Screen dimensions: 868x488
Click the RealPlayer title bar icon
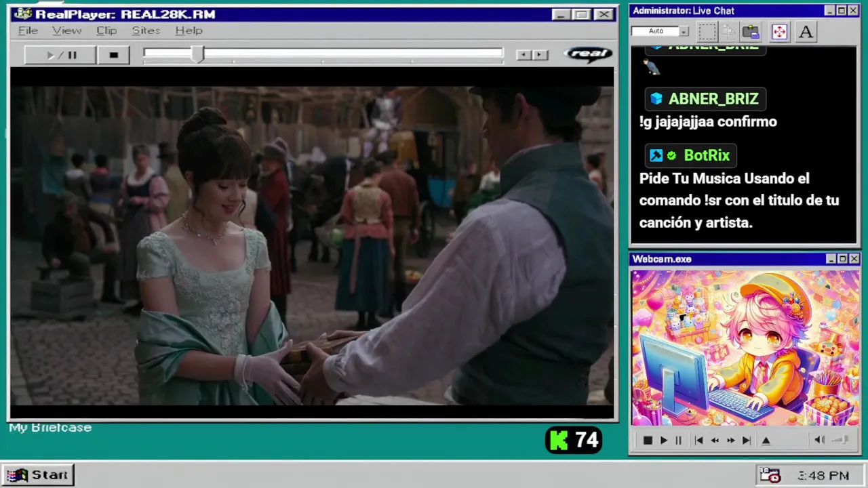point(22,14)
